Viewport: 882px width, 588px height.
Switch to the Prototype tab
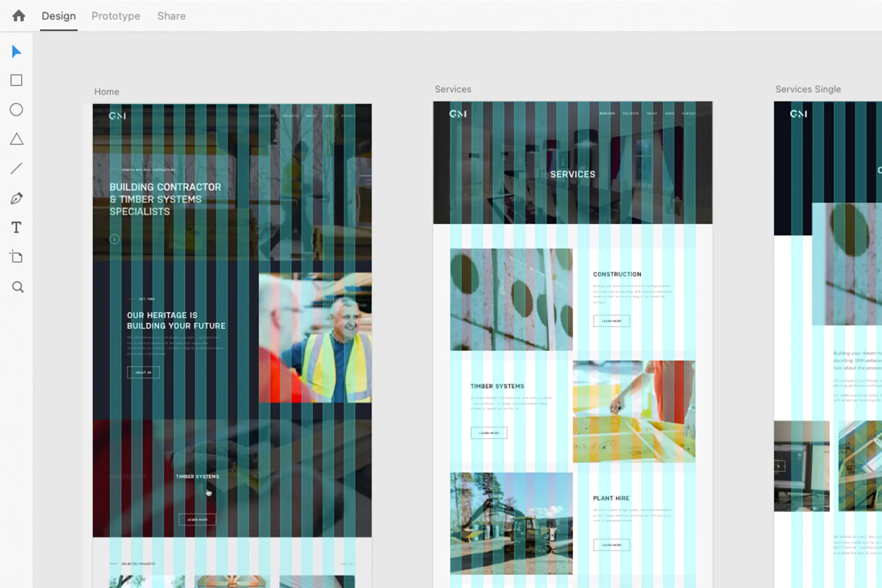[116, 16]
